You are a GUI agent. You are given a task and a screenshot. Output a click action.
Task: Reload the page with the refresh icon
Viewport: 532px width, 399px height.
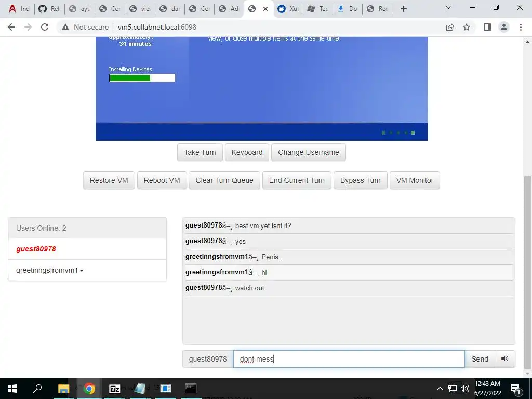click(x=45, y=27)
